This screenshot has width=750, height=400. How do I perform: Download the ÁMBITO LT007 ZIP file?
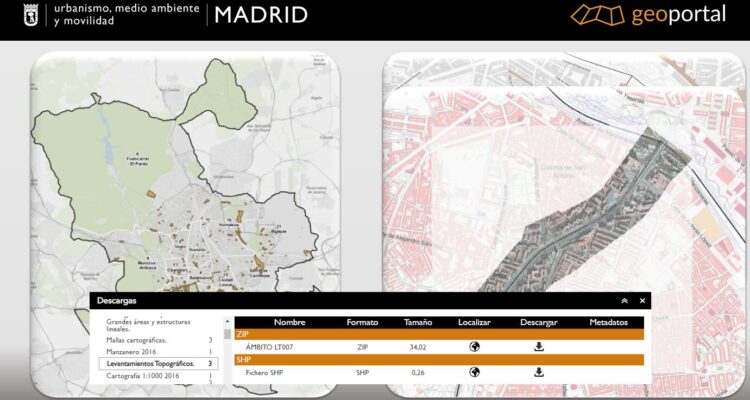pyautogui.click(x=539, y=347)
